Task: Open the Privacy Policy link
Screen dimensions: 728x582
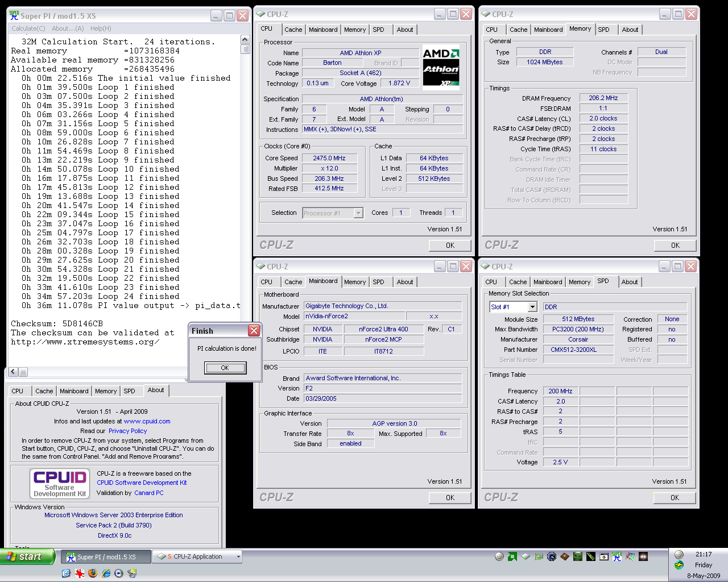Action: [x=128, y=431]
